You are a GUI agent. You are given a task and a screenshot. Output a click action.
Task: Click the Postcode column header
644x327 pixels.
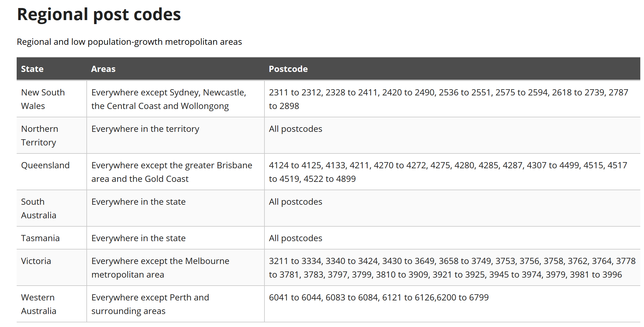[452, 69]
